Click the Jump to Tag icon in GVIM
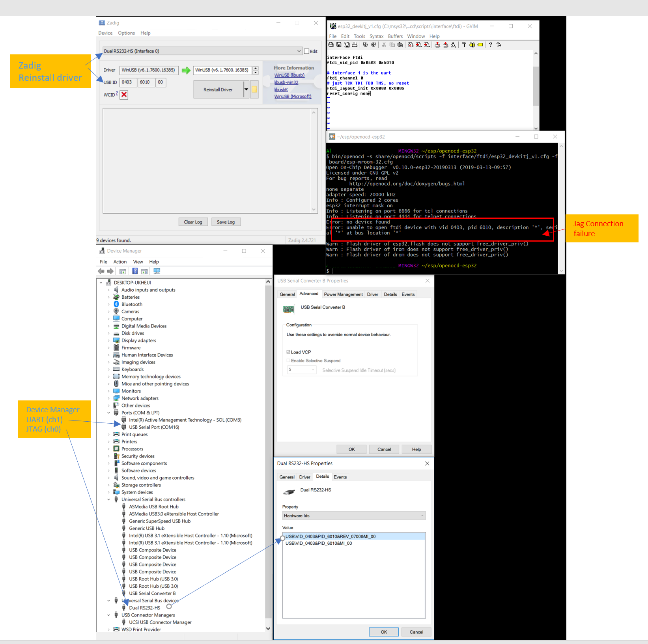 click(480, 45)
